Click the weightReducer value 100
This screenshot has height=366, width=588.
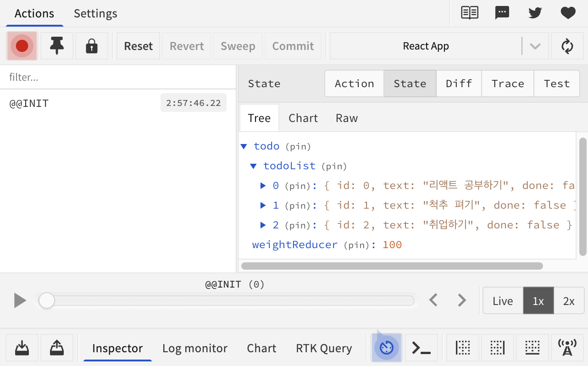click(x=392, y=245)
